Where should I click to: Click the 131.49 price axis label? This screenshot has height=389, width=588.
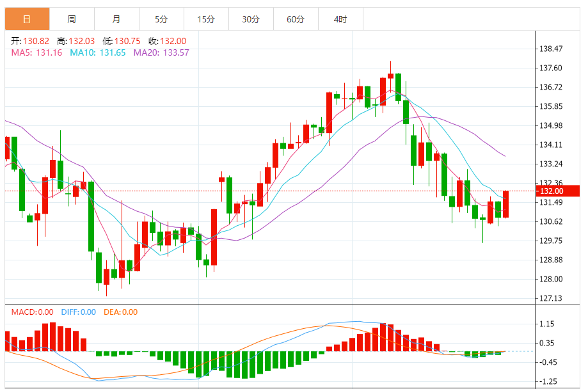pyautogui.click(x=551, y=202)
